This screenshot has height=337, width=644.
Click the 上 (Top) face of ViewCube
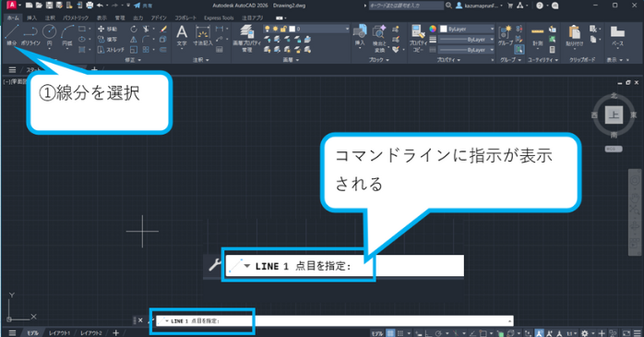(614, 114)
